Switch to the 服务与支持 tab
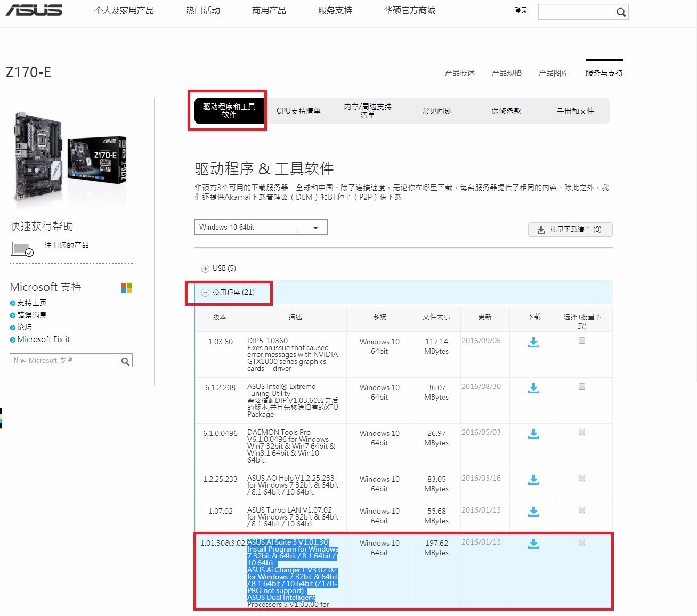The image size is (697, 616). coord(604,73)
